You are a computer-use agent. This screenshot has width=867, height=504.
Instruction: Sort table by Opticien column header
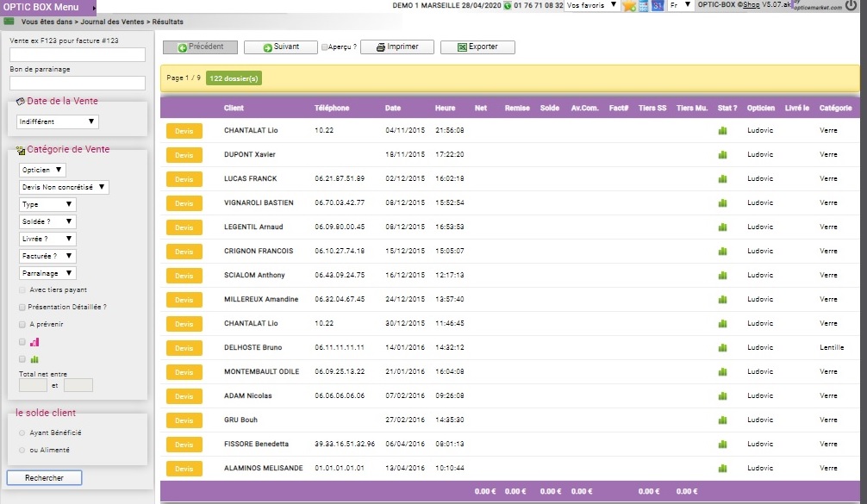point(761,109)
